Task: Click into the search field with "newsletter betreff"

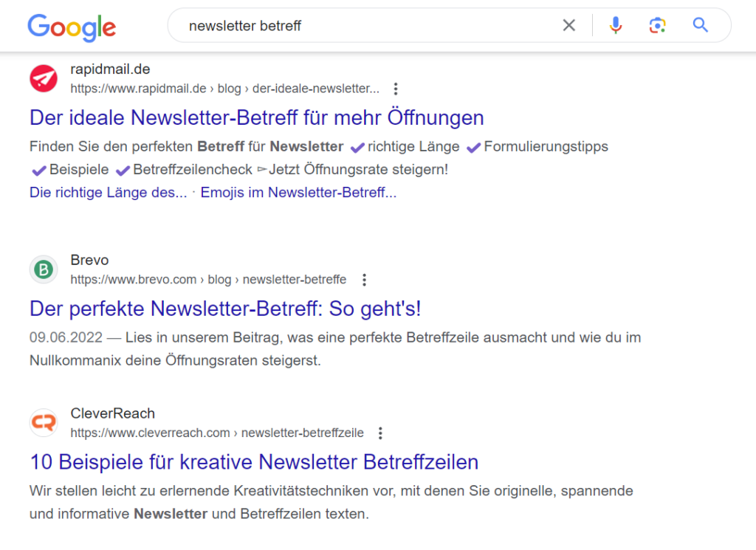Action: pyautogui.click(x=354, y=26)
